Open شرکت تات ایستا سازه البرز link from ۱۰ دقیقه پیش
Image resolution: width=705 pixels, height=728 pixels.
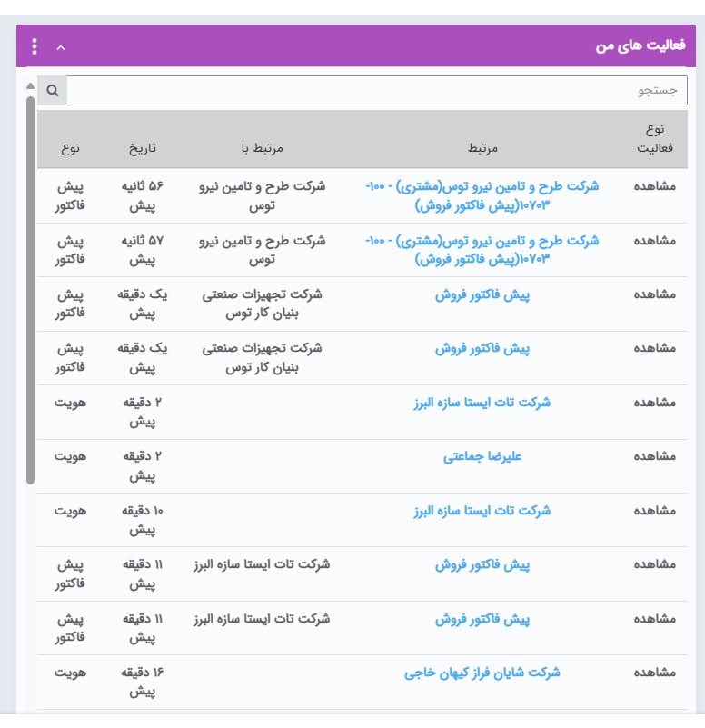click(x=482, y=511)
